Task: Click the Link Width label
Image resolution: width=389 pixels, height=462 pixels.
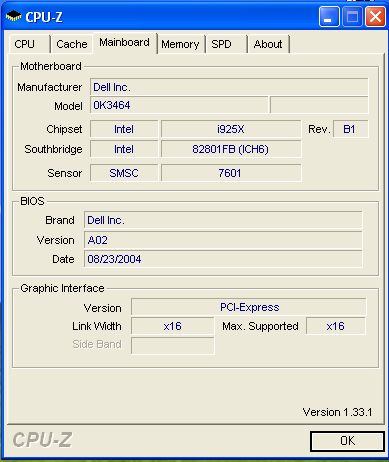Action: (x=97, y=326)
